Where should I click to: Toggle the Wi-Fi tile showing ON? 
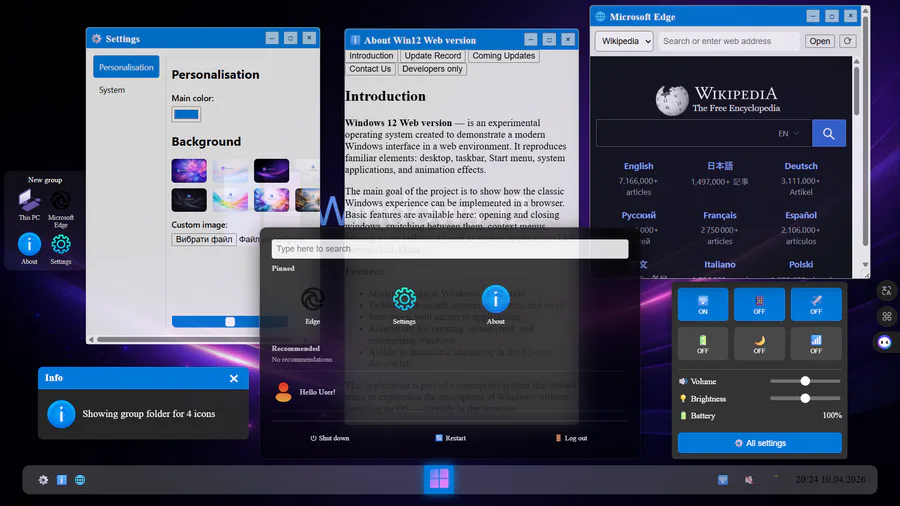(x=703, y=305)
